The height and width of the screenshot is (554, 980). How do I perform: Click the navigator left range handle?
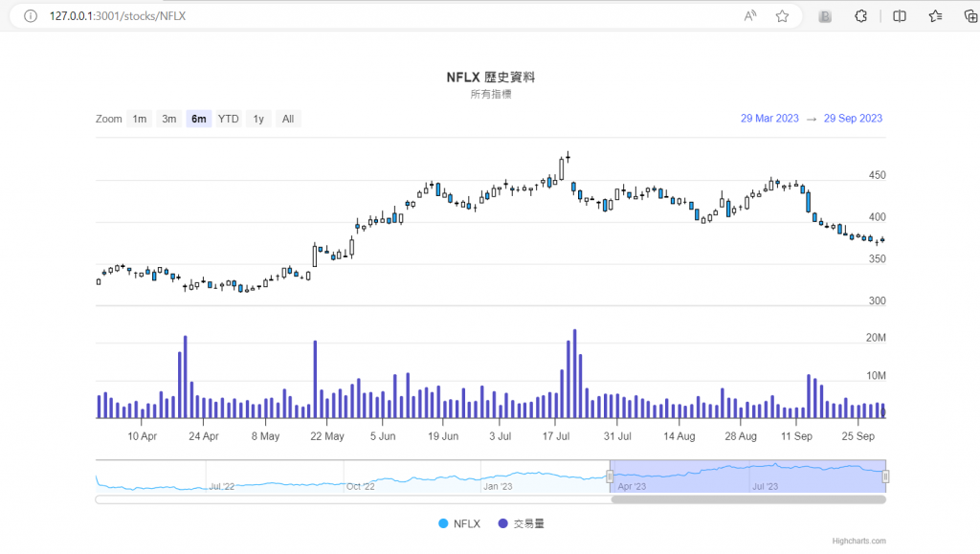pyautogui.click(x=610, y=476)
